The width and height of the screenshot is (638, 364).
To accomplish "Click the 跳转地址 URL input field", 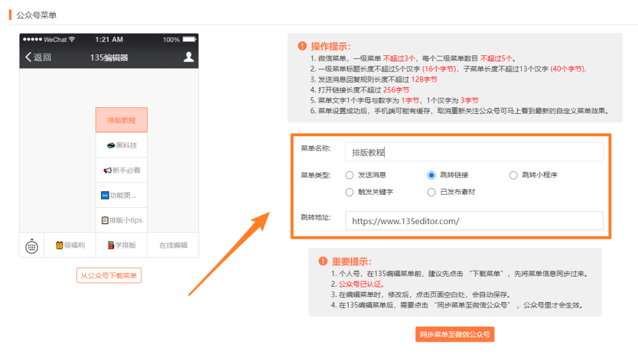I will (x=474, y=221).
